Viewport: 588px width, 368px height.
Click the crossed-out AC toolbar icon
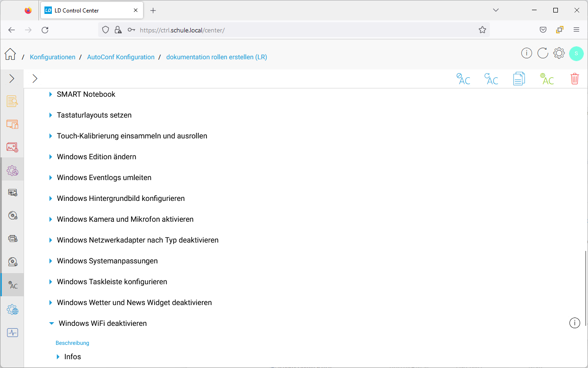pos(463,79)
